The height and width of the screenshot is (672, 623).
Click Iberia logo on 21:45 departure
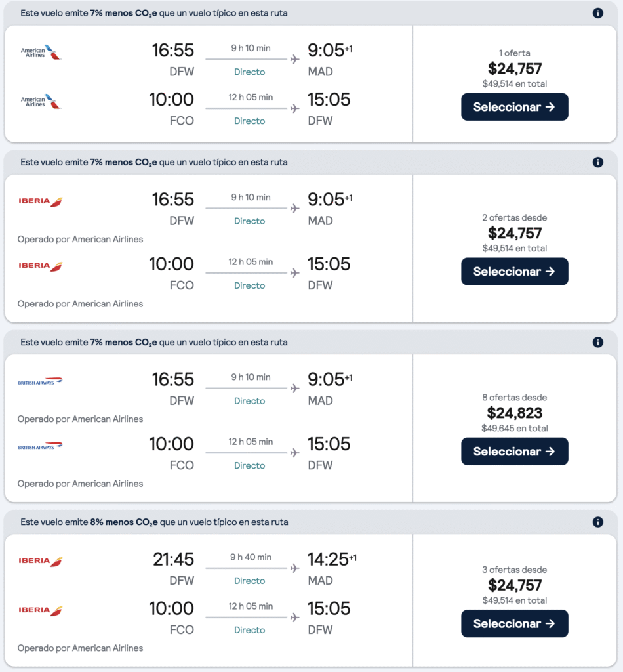(40, 561)
